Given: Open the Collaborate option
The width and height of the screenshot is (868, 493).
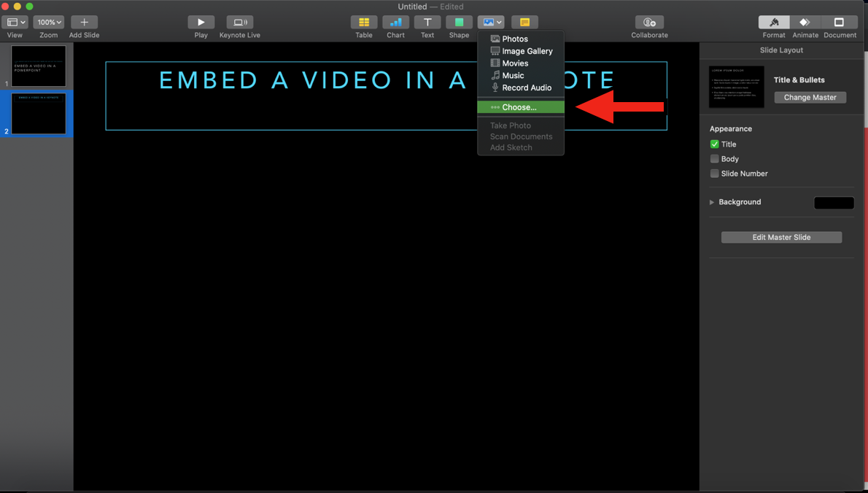Looking at the screenshot, I should tap(649, 23).
